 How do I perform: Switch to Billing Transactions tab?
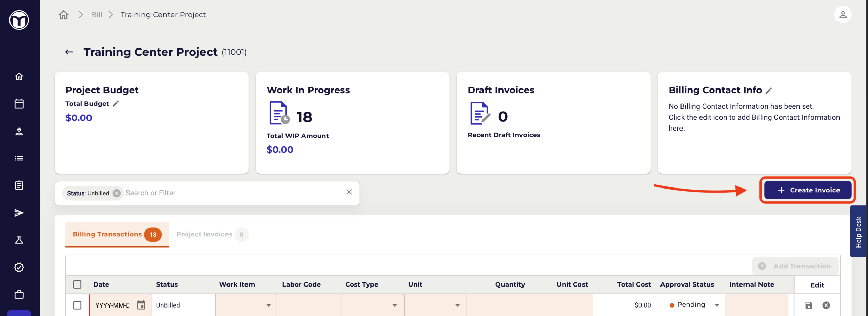(x=117, y=235)
